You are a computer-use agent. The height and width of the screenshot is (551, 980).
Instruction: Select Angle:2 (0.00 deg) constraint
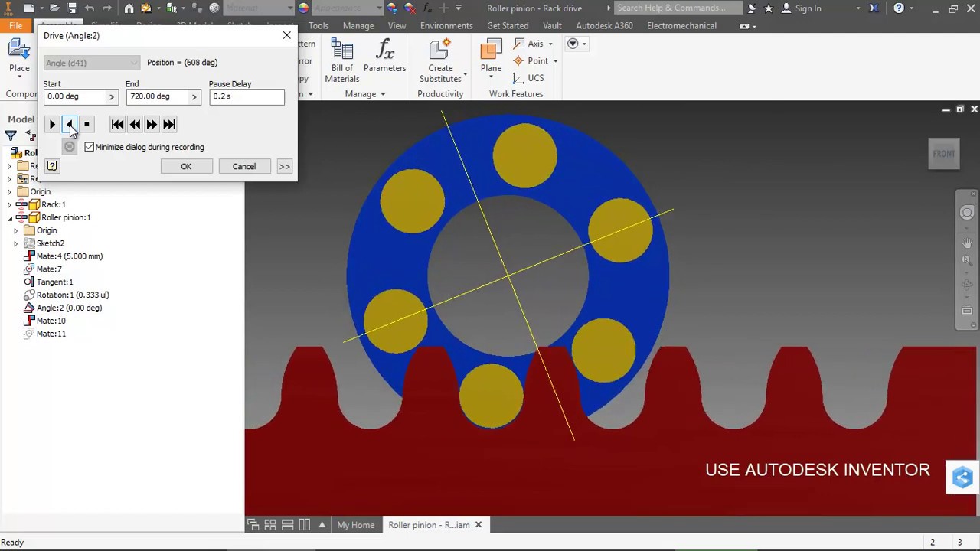[x=63, y=308]
